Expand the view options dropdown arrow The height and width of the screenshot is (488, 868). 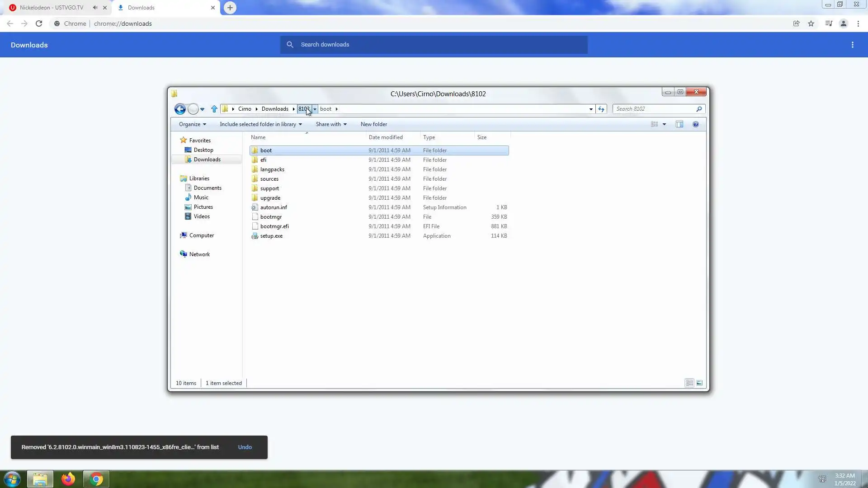point(664,124)
